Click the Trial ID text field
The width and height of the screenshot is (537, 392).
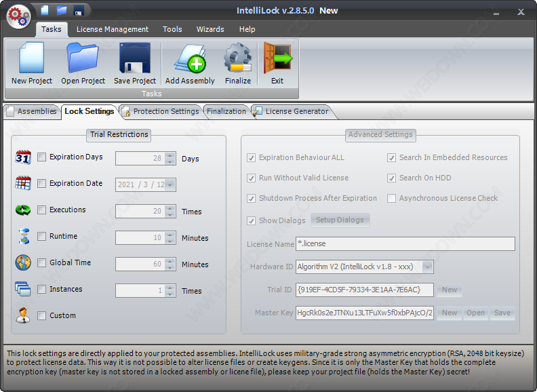pyautogui.click(x=365, y=290)
